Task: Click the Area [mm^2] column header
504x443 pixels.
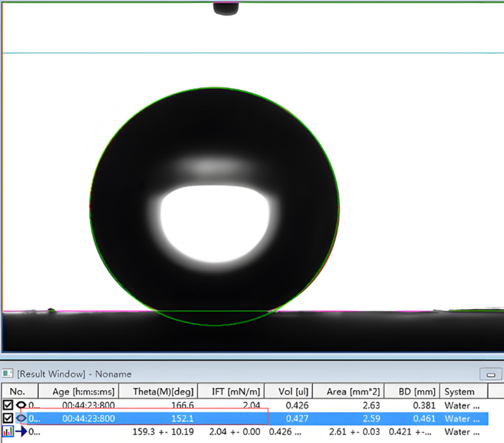Action: (x=354, y=392)
